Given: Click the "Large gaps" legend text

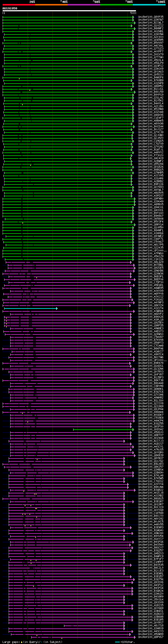Looking at the screenshot, I should click(x=11, y=642).
